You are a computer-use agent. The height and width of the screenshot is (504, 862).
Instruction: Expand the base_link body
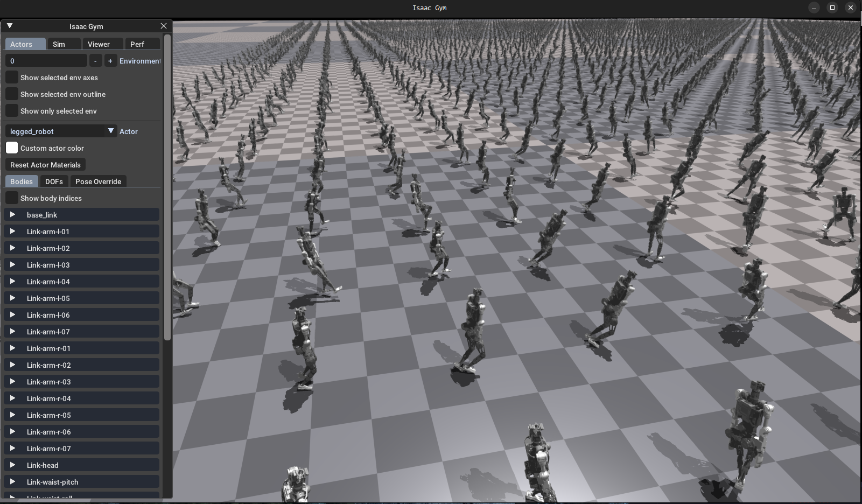coord(82,215)
